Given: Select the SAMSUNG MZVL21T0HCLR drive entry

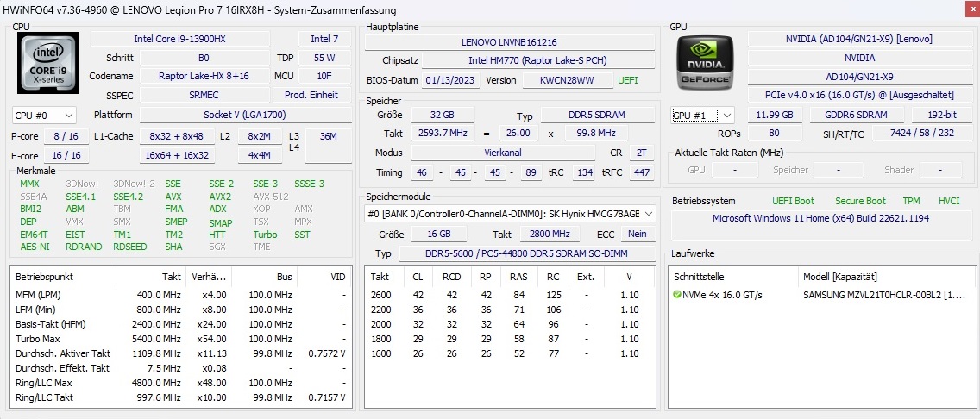Looking at the screenshot, I should point(884,295).
